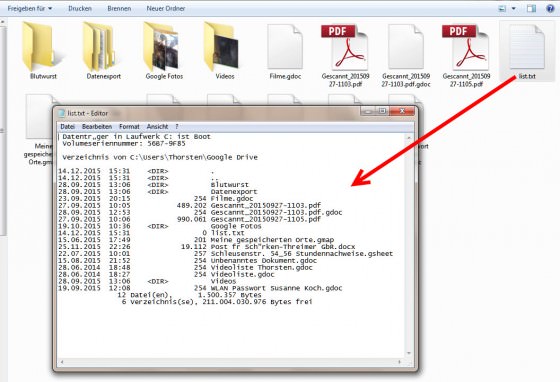Image resolution: width=560 pixels, height=382 pixels.
Task: Open the Freigeben für dropdown
Action: pyautogui.click(x=30, y=8)
